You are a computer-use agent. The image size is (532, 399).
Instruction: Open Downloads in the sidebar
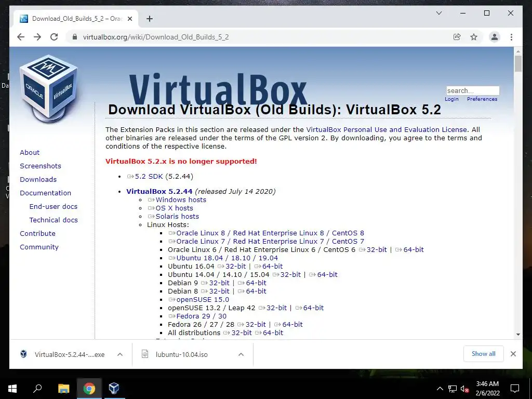(38, 179)
